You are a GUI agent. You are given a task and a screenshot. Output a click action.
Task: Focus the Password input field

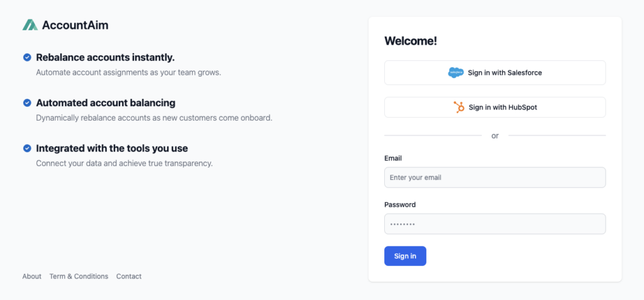point(495,224)
